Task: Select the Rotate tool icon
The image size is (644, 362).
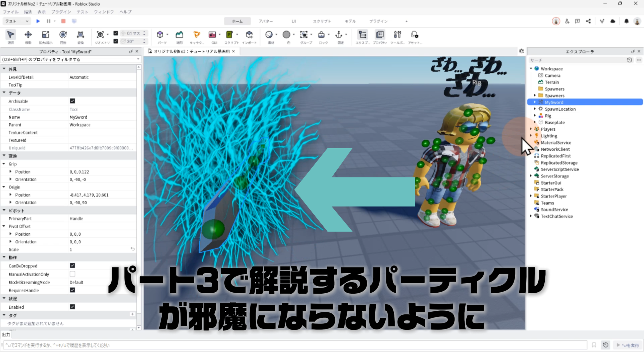Action: (63, 35)
